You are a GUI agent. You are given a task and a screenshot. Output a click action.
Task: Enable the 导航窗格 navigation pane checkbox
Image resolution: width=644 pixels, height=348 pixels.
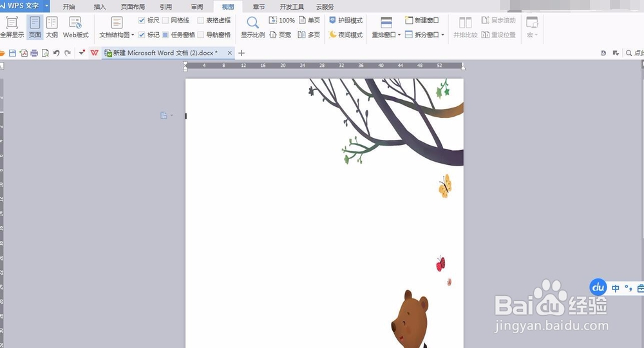(x=200, y=35)
